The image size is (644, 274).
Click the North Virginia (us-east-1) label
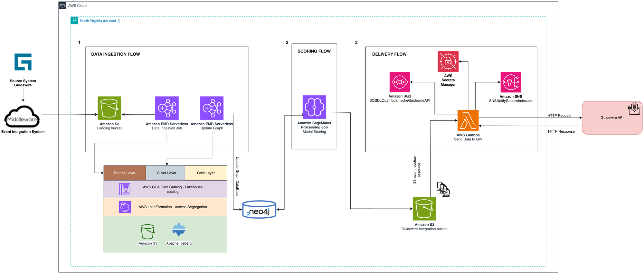100,21
